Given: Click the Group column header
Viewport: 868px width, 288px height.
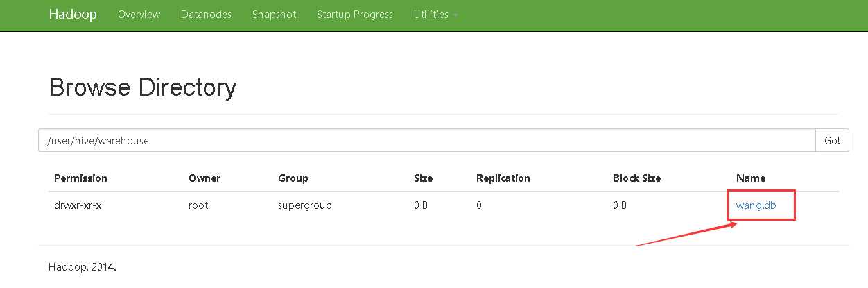Looking at the screenshot, I should [x=293, y=178].
